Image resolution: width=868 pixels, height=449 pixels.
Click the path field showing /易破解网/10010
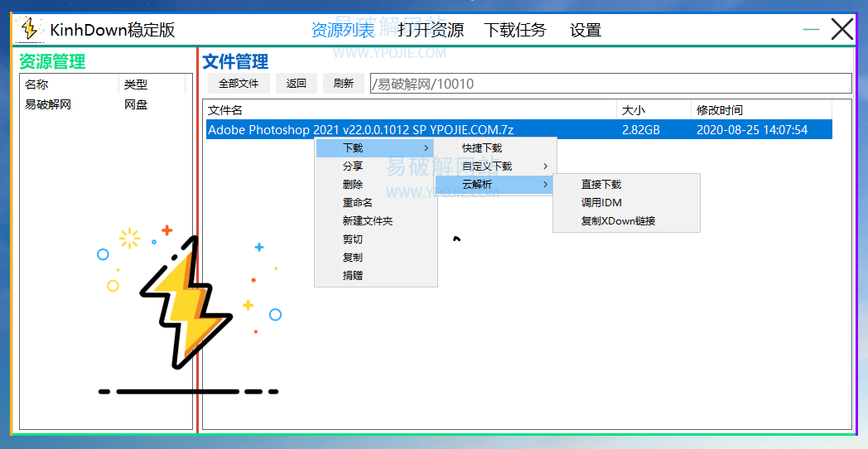pyautogui.click(x=610, y=84)
